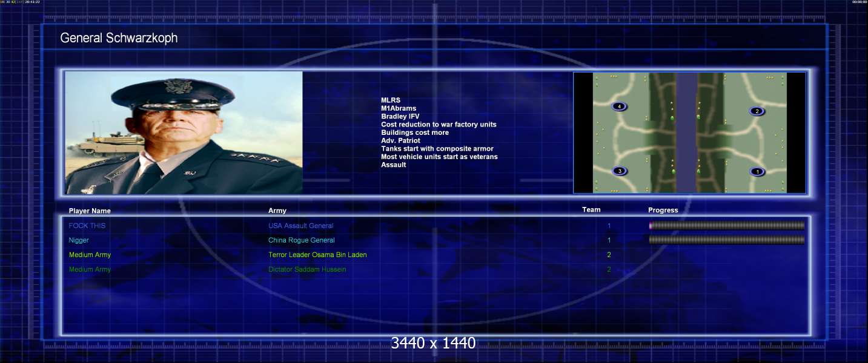Click the 'Adv. Patriot' feature line
This screenshot has width=868, height=363.
point(400,140)
